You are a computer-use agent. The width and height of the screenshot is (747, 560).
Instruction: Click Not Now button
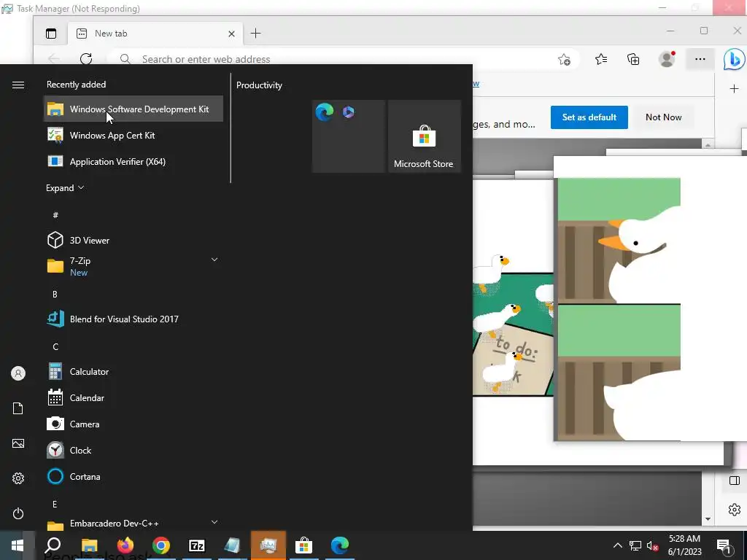[663, 117]
